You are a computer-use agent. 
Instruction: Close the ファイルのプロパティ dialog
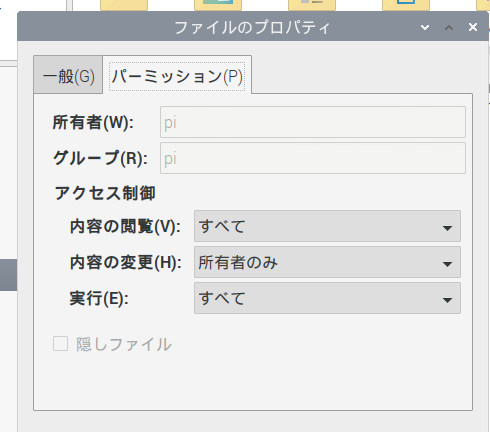pyautogui.click(x=473, y=27)
